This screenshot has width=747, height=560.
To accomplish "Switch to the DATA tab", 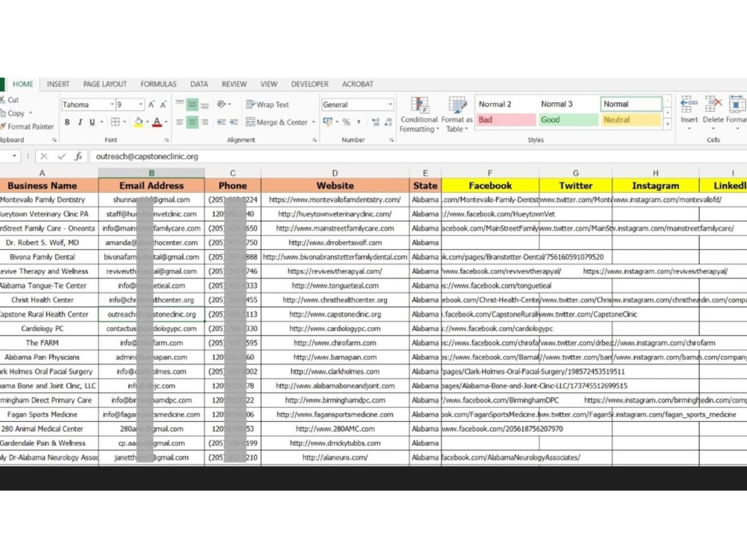I will (x=199, y=84).
